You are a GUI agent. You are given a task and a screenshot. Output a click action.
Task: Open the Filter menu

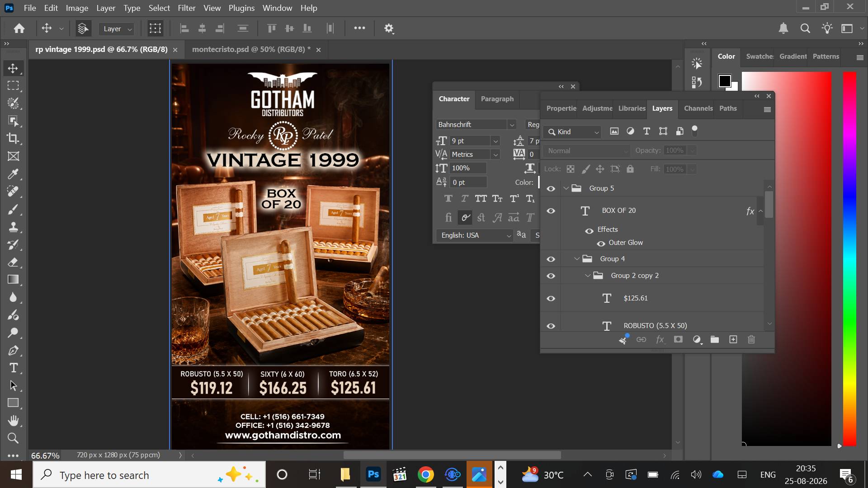tap(186, 8)
